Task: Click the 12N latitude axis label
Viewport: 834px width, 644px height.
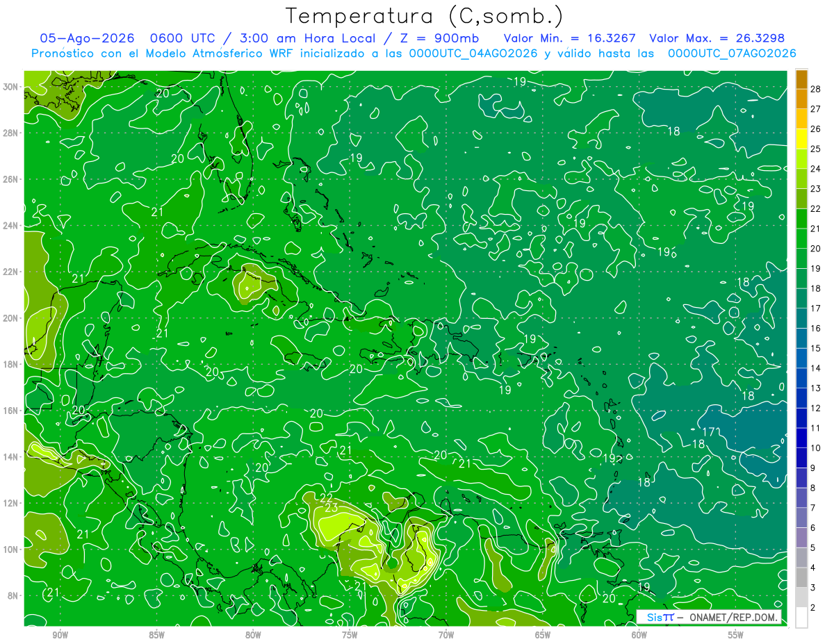Action: (11, 503)
